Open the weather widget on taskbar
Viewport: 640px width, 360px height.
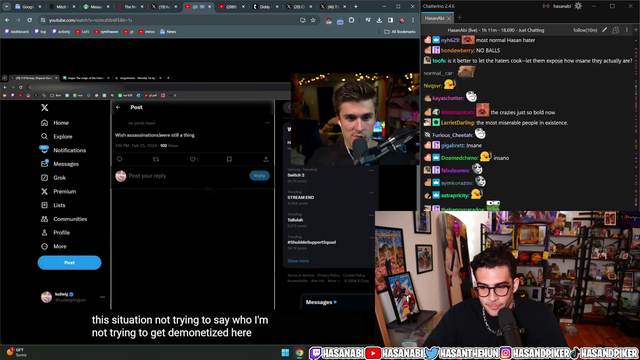[16, 352]
